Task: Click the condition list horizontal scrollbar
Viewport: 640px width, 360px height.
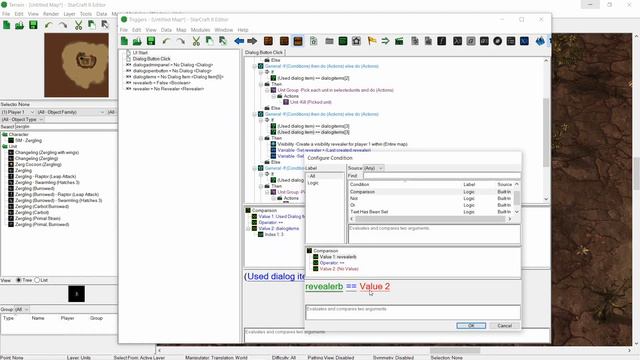Action: pos(430,219)
